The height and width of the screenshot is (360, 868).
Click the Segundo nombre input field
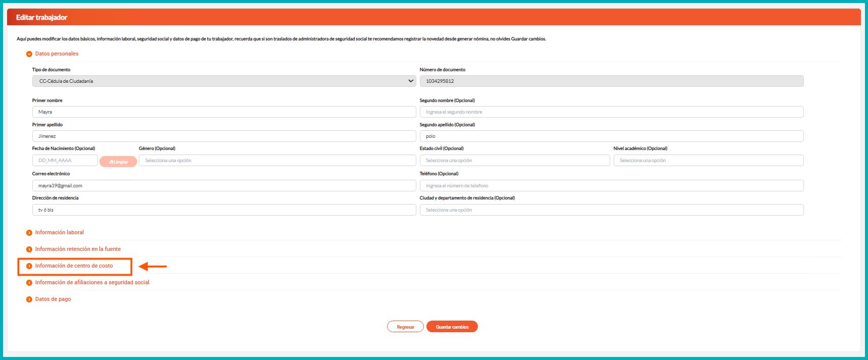coord(611,112)
